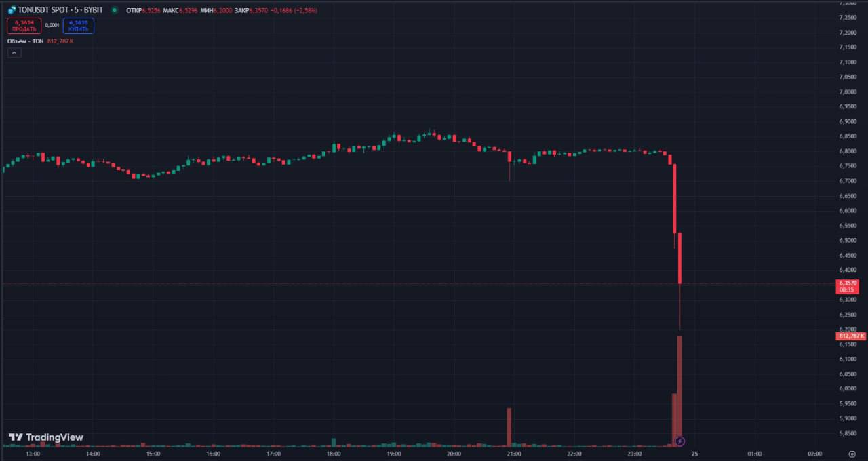Click the 01:00 time axis label
This screenshot has width=868, height=461.
click(754, 454)
